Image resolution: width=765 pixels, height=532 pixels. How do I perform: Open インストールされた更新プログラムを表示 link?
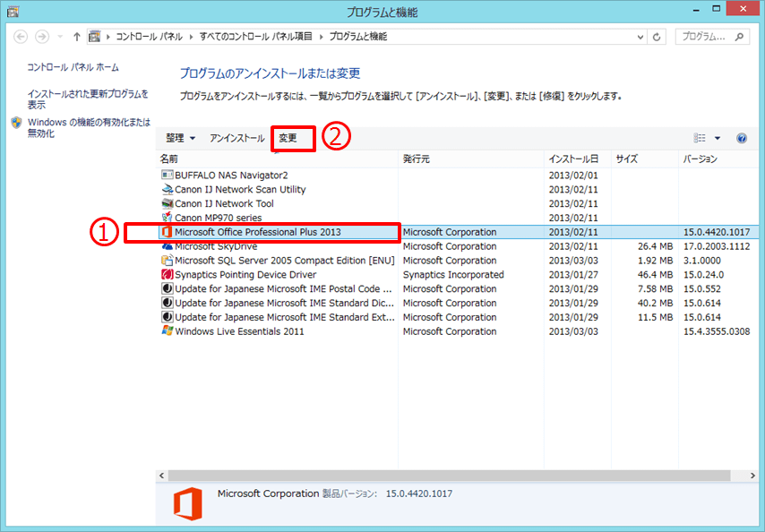(88, 99)
